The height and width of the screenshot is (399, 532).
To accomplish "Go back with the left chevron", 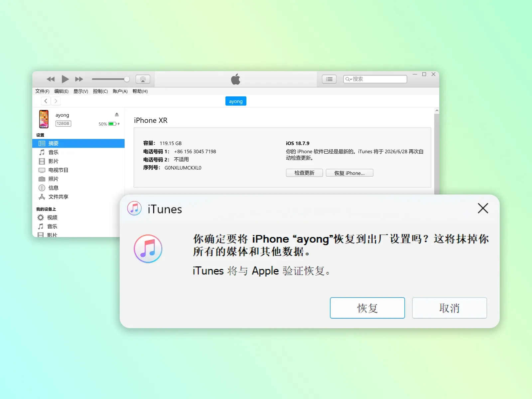I will coord(46,101).
